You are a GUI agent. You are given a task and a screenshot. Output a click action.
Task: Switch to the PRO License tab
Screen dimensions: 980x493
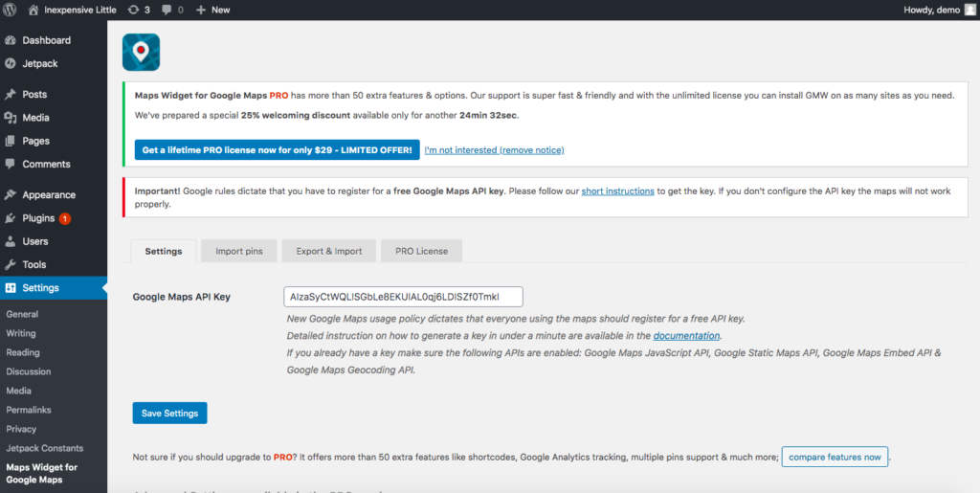(421, 251)
